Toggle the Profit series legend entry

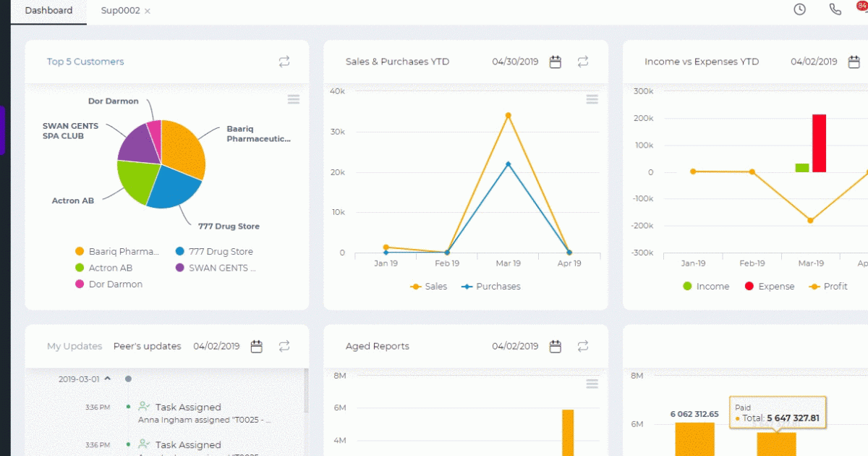pyautogui.click(x=828, y=287)
